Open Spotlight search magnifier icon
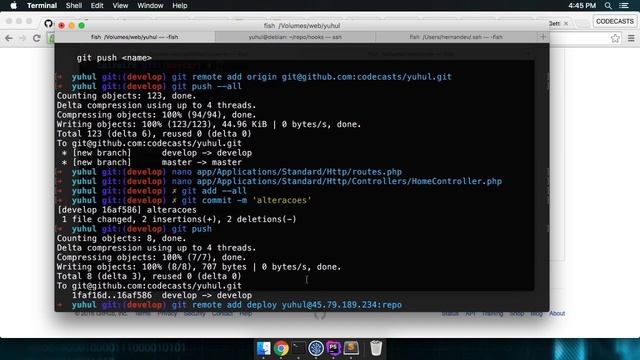 [608, 5]
